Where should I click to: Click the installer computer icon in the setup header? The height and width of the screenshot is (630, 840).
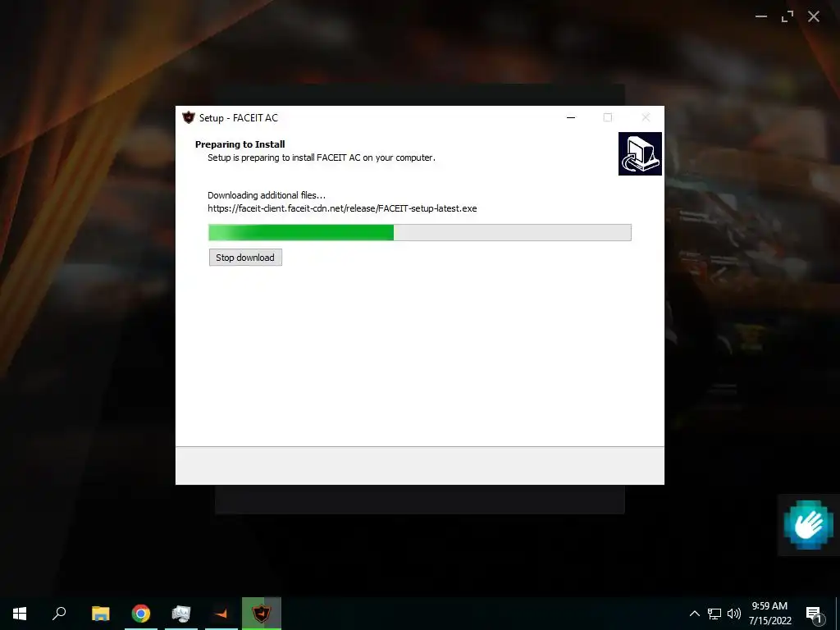click(640, 153)
